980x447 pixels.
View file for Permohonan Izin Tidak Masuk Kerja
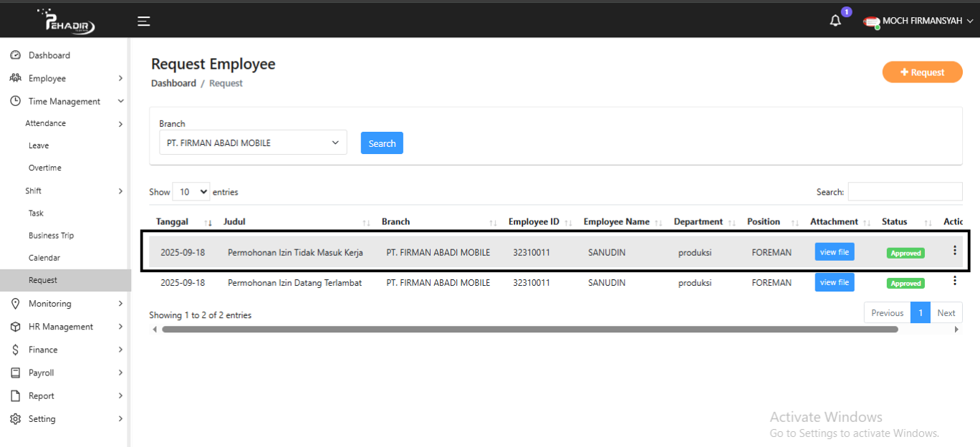click(834, 252)
